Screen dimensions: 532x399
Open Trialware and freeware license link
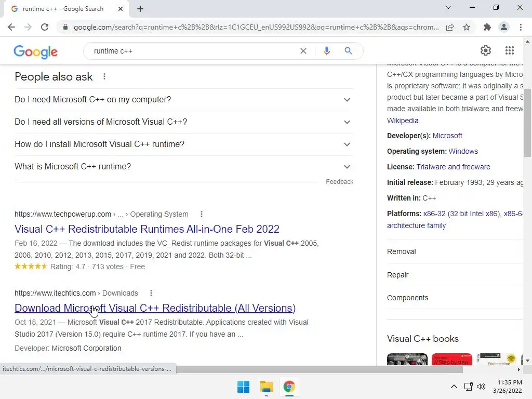pyautogui.click(x=453, y=167)
